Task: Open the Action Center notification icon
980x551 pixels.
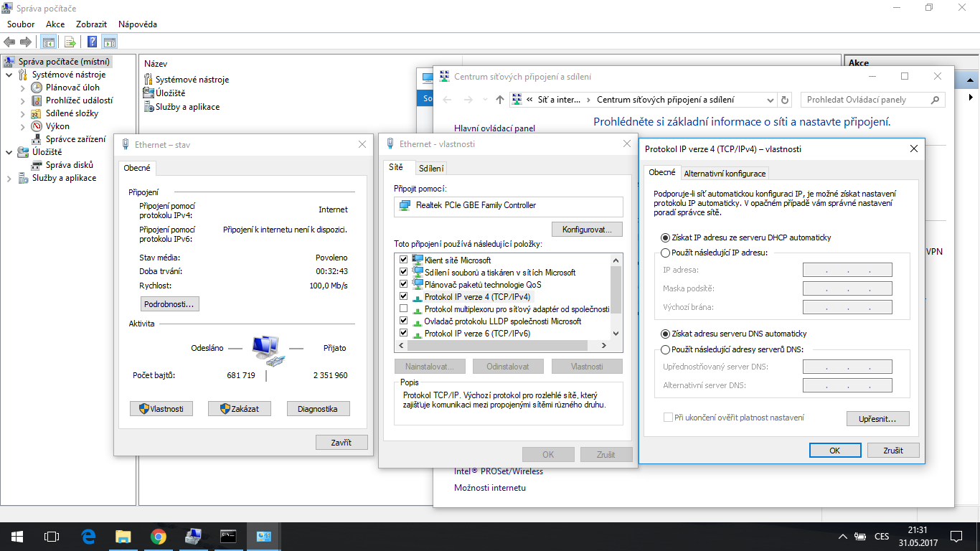Action: [x=956, y=536]
